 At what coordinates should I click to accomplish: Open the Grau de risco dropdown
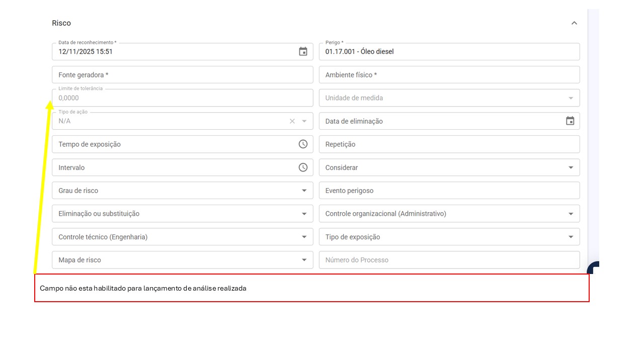tap(304, 191)
